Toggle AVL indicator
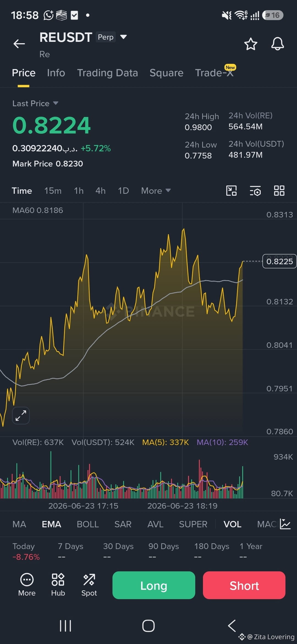Screen dimensions: 297x644 point(155,524)
